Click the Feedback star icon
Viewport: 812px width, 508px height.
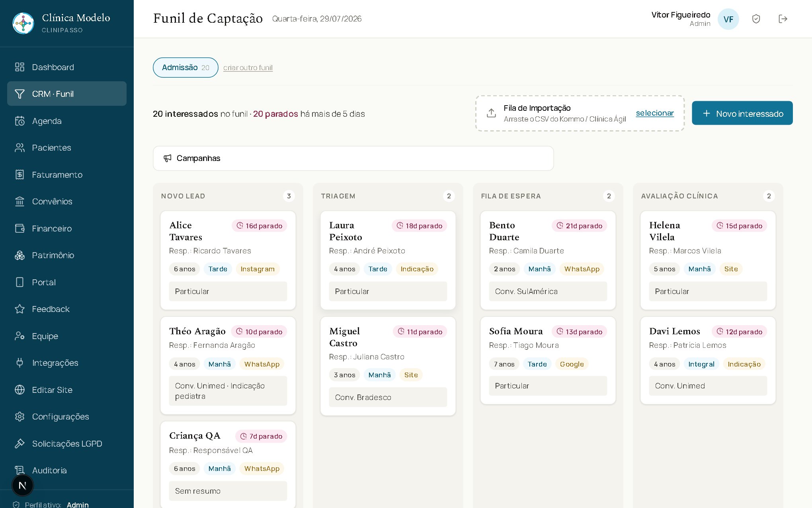pyautogui.click(x=20, y=309)
